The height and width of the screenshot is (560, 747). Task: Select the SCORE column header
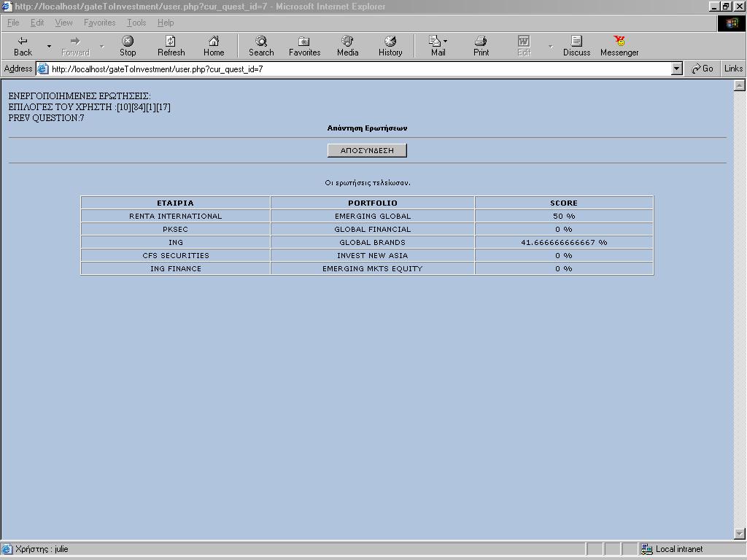(x=564, y=203)
